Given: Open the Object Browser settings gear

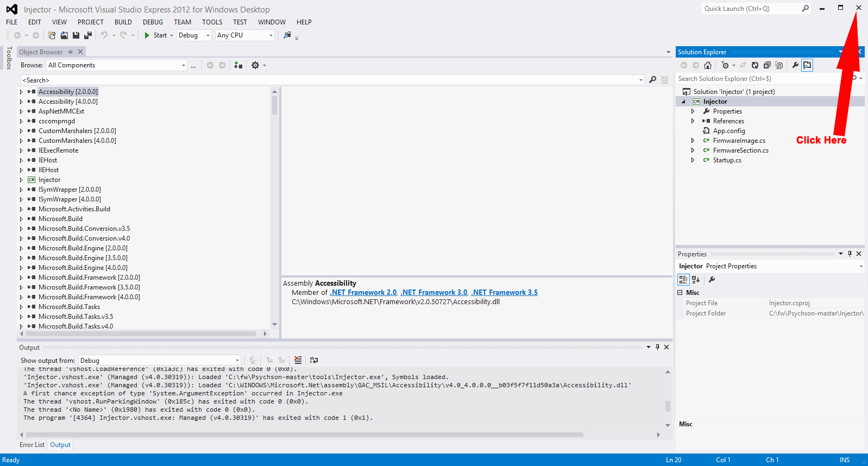Looking at the screenshot, I should [x=255, y=65].
